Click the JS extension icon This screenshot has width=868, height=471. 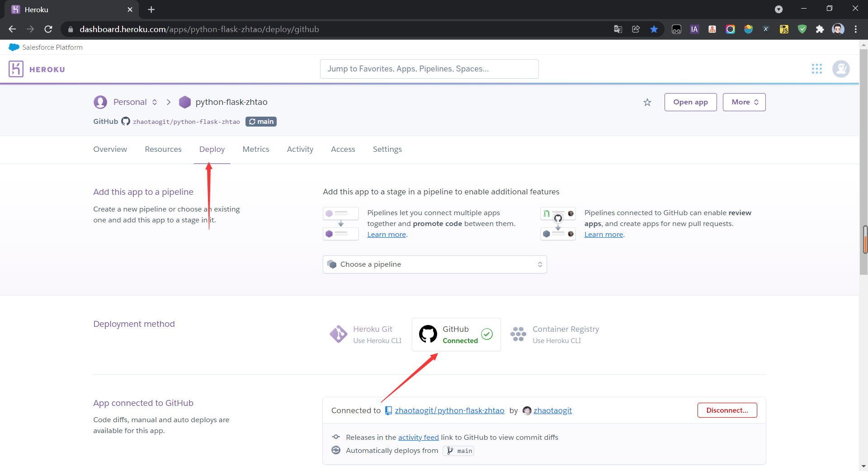click(x=784, y=29)
